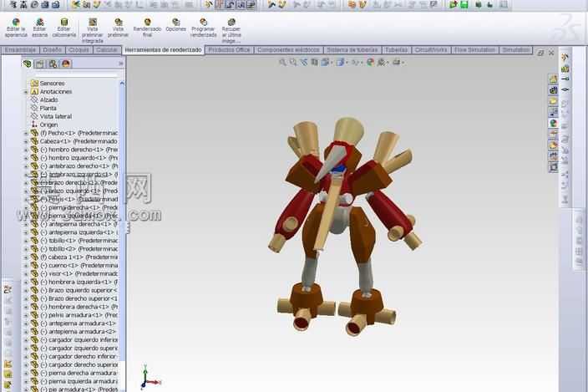Switch to the Diseño tab
The width and height of the screenshot is (588, 392).
52,50
